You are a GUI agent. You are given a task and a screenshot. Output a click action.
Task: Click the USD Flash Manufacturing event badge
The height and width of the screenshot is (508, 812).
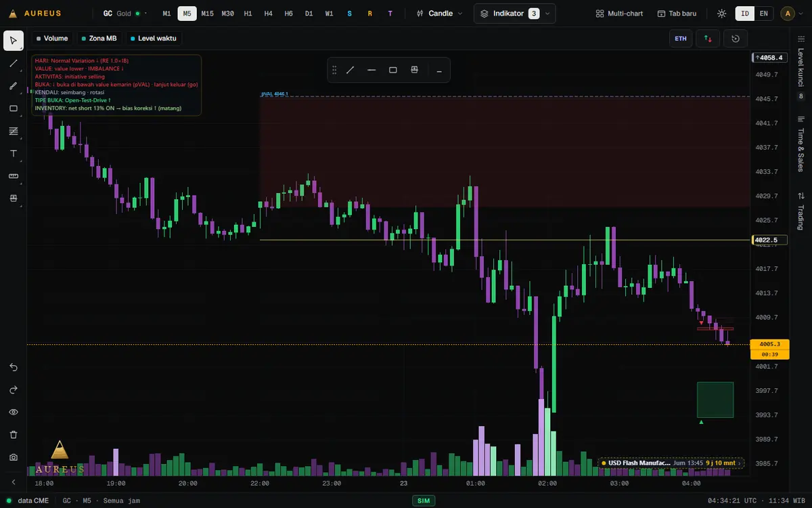(x=671, y=463)
